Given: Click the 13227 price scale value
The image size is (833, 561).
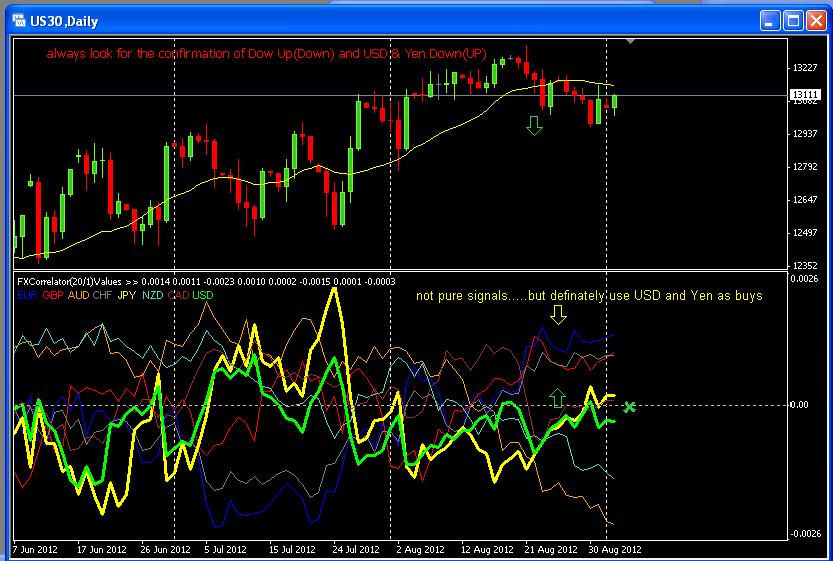Looking at the screenshot, I should click(805, 67).
